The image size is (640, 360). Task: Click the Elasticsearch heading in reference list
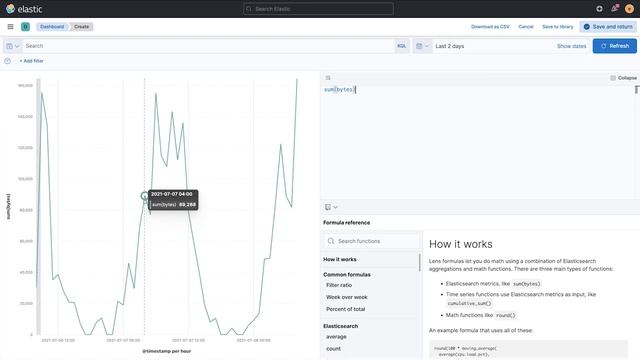click(x=340, y=326)
